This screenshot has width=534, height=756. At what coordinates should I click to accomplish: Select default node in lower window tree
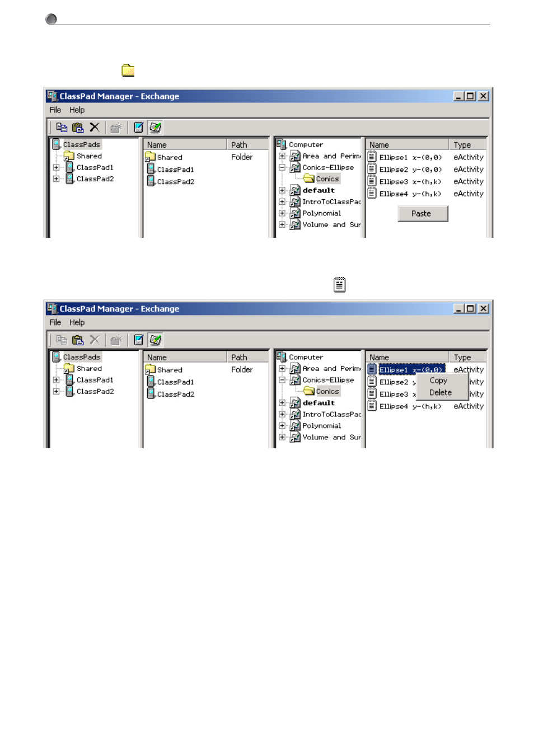(318, 403)
